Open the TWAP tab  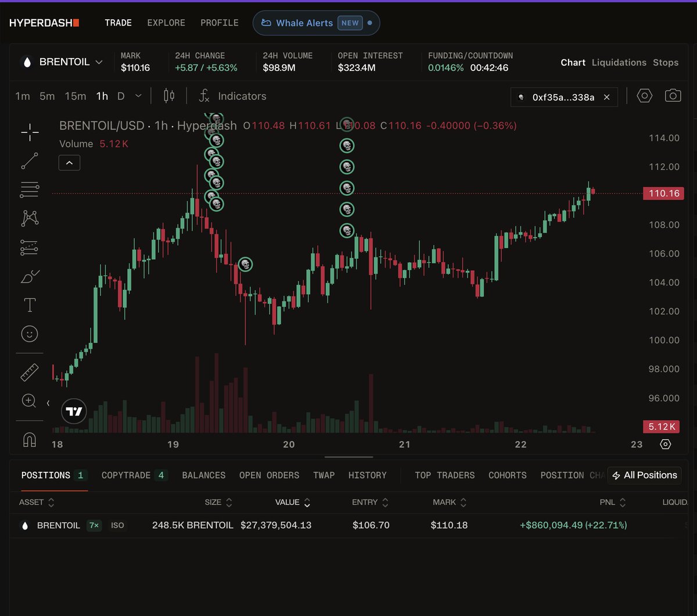tap(324, 475)
